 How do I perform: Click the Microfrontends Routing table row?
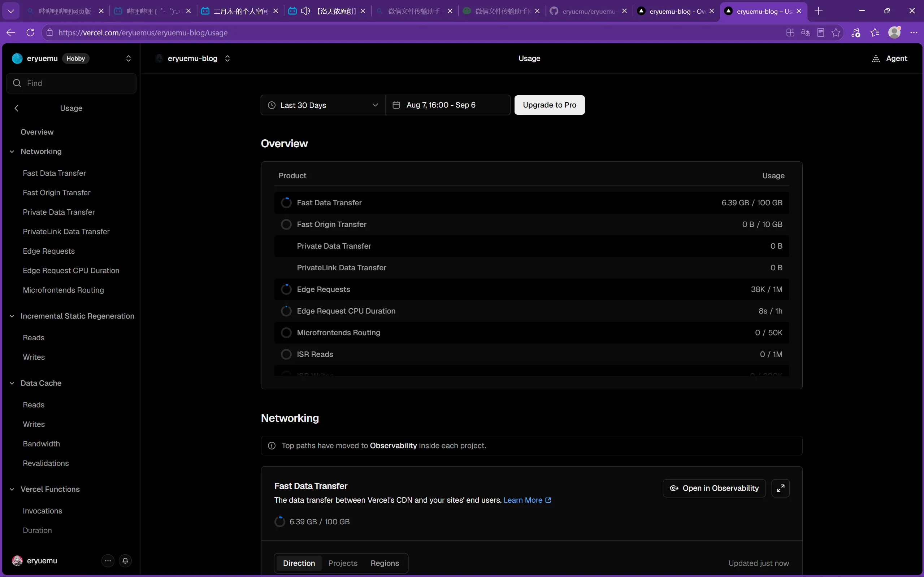pos(532,333)
